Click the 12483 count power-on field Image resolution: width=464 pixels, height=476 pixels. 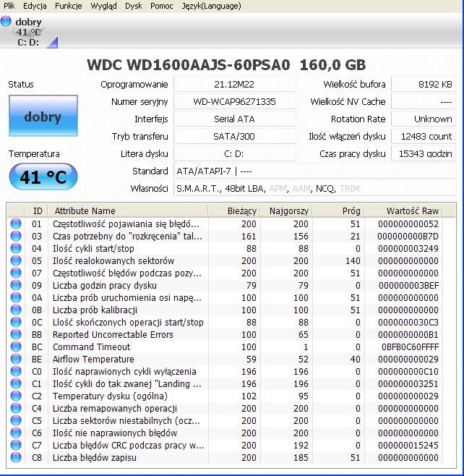424,136
